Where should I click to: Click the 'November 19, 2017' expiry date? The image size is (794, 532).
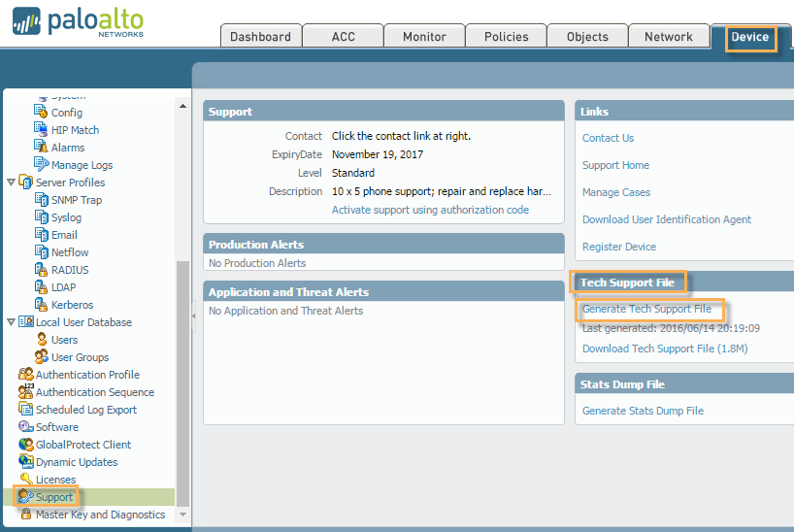pyautogui.click(x=378, y=154)
